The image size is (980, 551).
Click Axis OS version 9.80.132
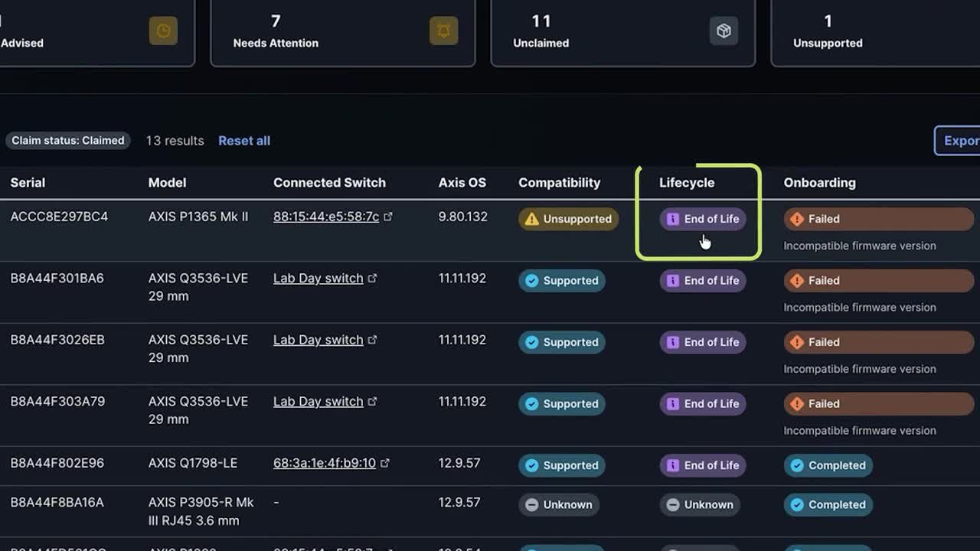(x=463, y=217)
